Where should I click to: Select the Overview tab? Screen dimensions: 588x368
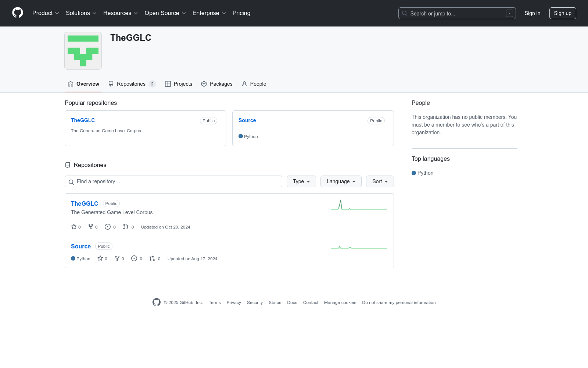(x=83, y=84)
